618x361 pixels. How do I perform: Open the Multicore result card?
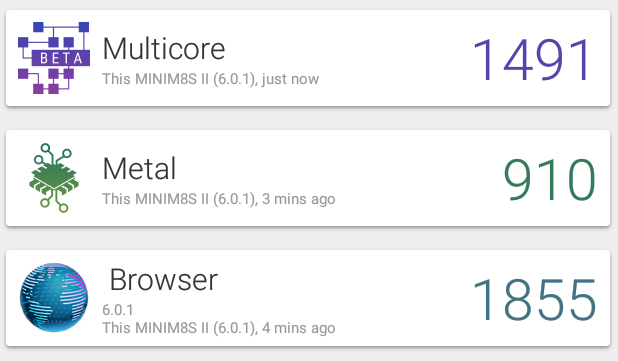308,58
